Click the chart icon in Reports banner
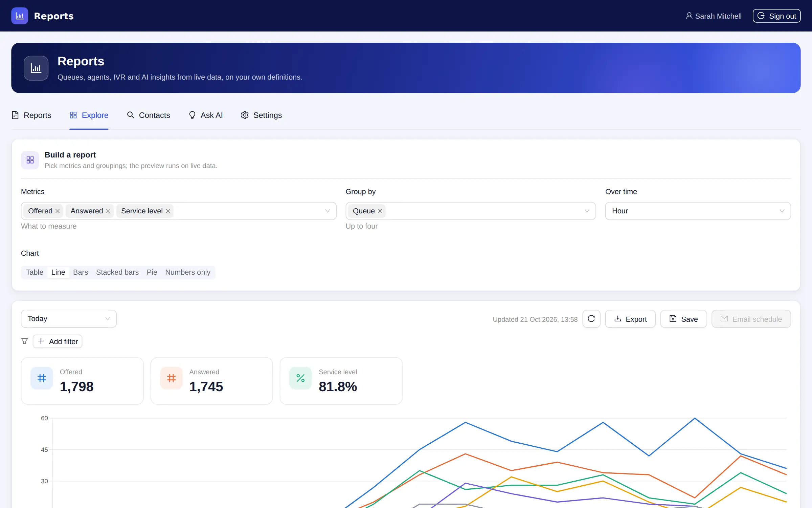This screenshot has height=508, width=812. point(36,68)
